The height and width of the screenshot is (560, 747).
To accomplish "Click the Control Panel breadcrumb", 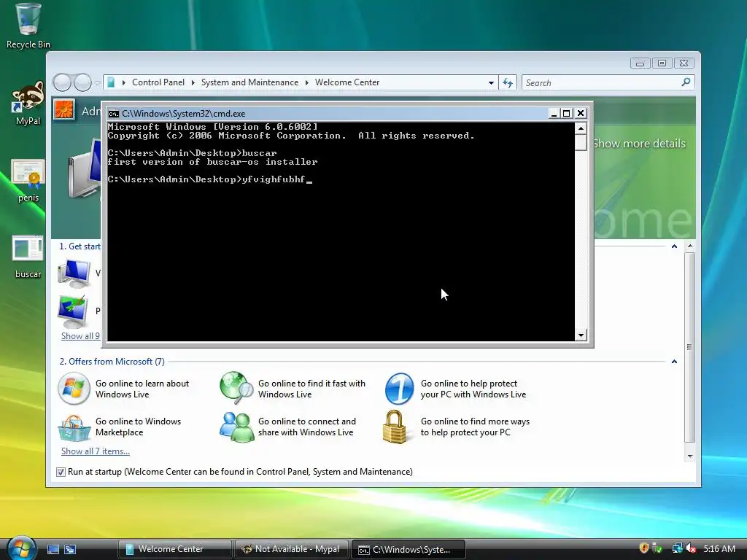I will (x=158, y=82).
